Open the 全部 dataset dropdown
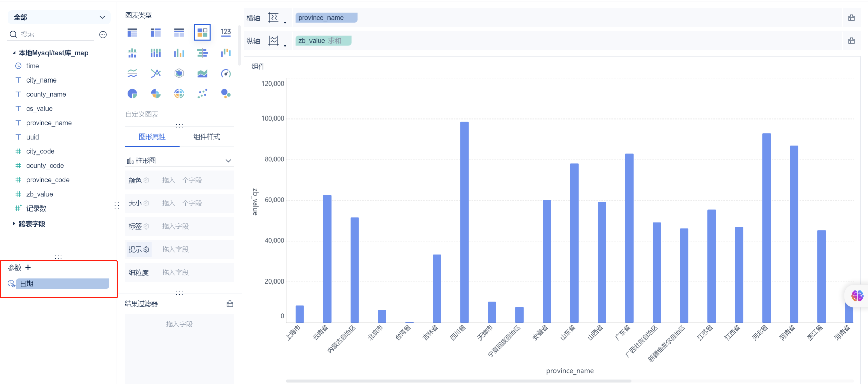868x384 pixels. [59, 17]
